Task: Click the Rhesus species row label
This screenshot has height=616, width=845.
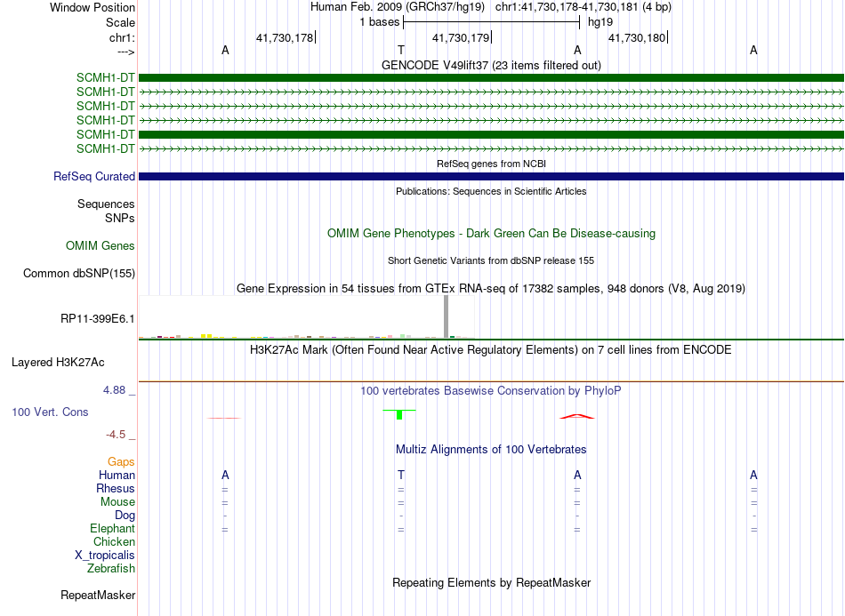Action: click(116, 488)
